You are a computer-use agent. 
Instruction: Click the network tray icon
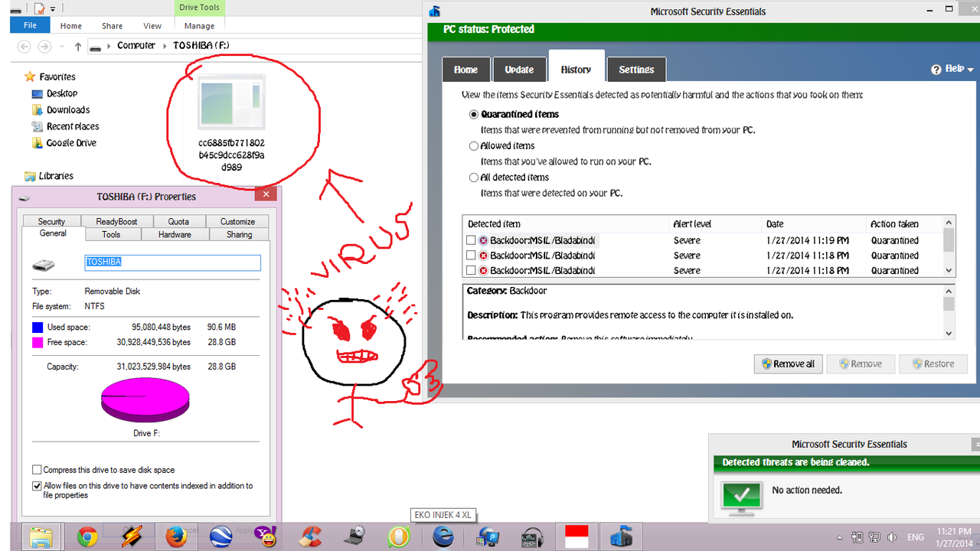[874, 537]
